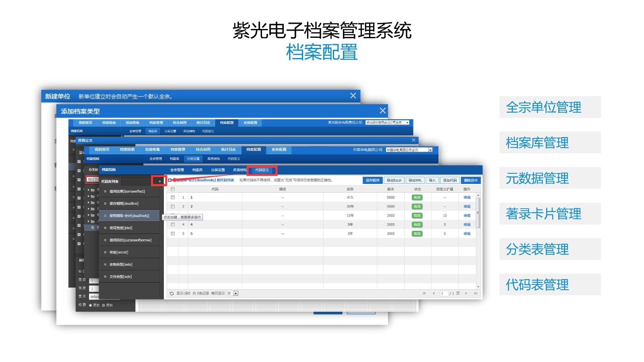Click the scroll-up arrow of the code table
644x362 pixels.
click(478, 195)
